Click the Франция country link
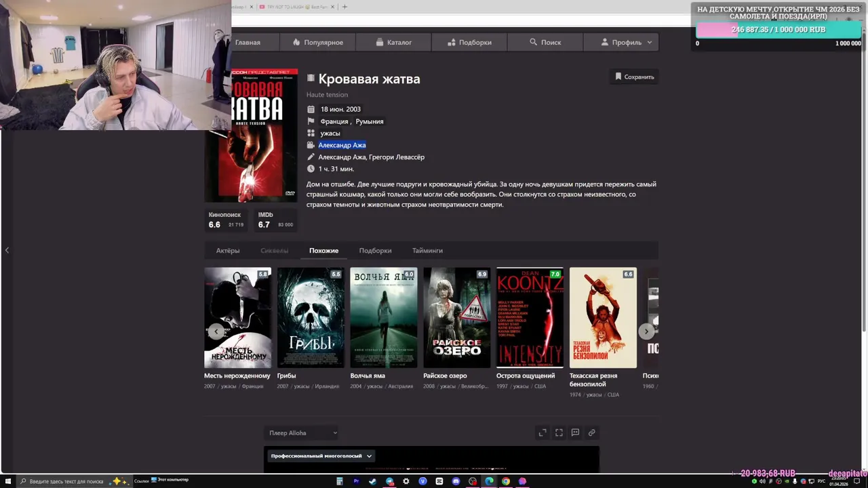868x488 pixels. tap(334, 121)
